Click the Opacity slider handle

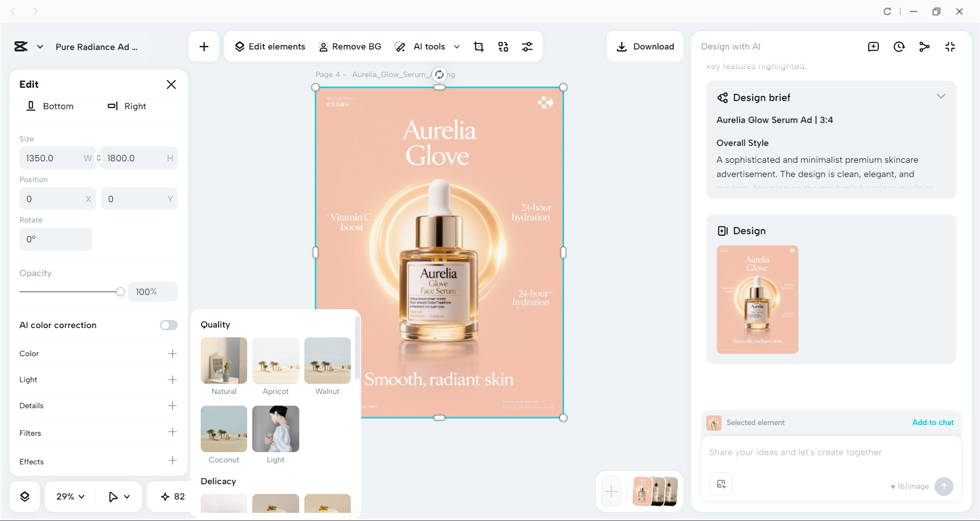120,292
